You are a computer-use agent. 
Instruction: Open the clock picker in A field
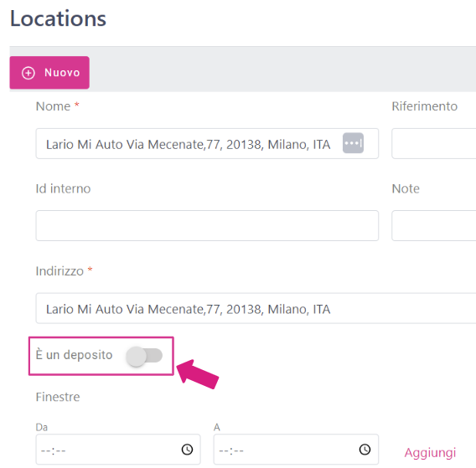[365, 450]
